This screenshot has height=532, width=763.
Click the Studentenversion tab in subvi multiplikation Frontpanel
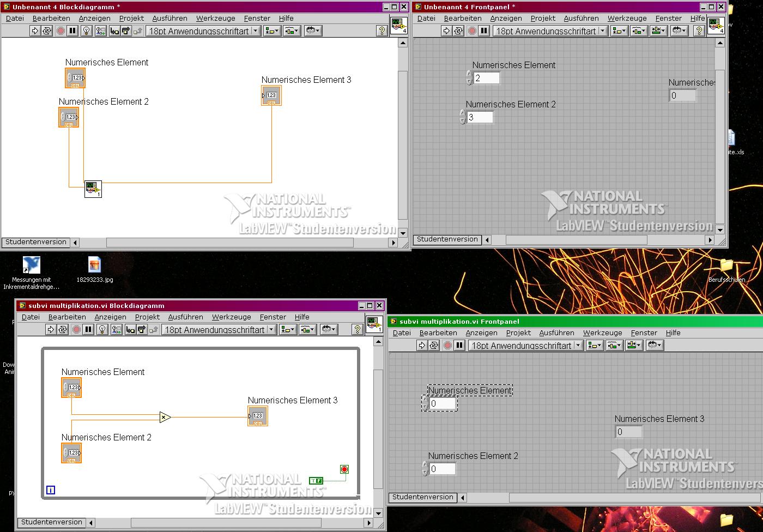tap(423, 497)
